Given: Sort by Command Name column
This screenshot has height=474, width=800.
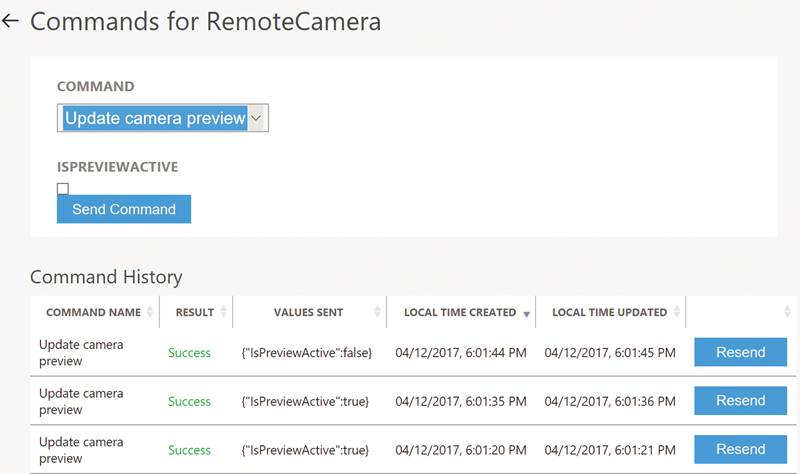Looking at the screenshot, I should pos(93,312).
